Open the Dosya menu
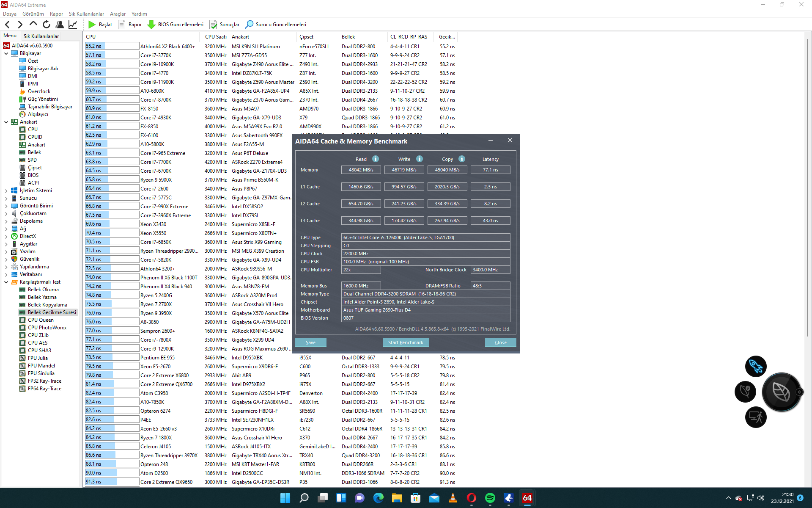The width and height of the screenshot is (812, 508). (10, 14)
